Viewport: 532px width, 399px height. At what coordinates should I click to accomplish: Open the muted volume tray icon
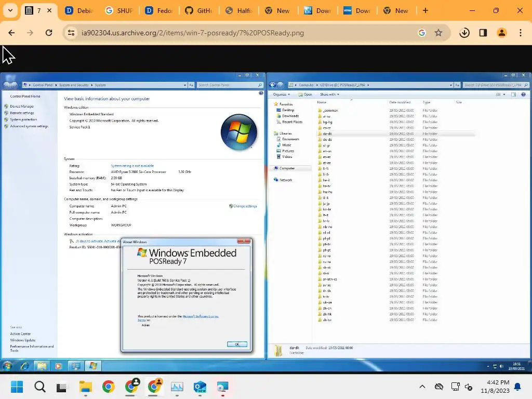(469, 387)
